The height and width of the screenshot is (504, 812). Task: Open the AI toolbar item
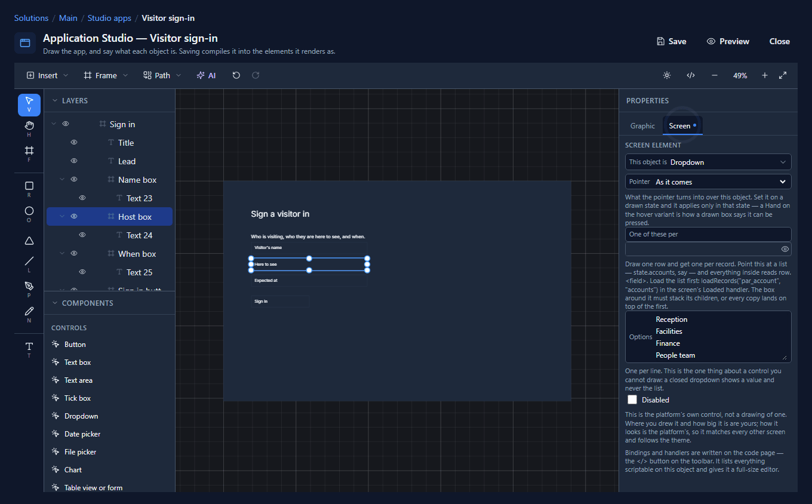coord(206,75)
